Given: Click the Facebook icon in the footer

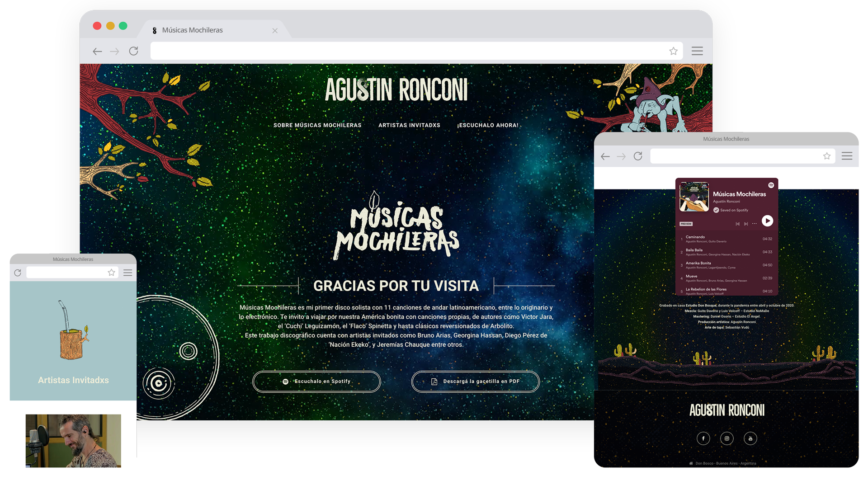Looking at the screenshot, I should coord(703,438).
